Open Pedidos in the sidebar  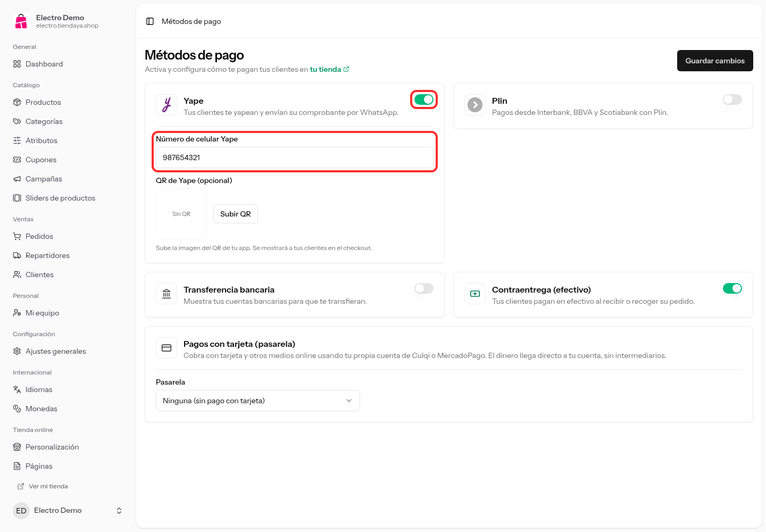point(68,236)
